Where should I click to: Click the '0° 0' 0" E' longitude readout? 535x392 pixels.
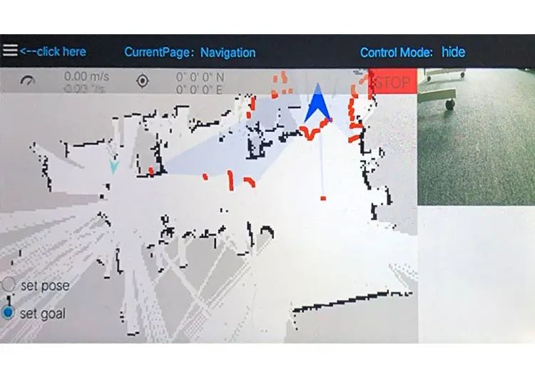click(x=199, y=90)
